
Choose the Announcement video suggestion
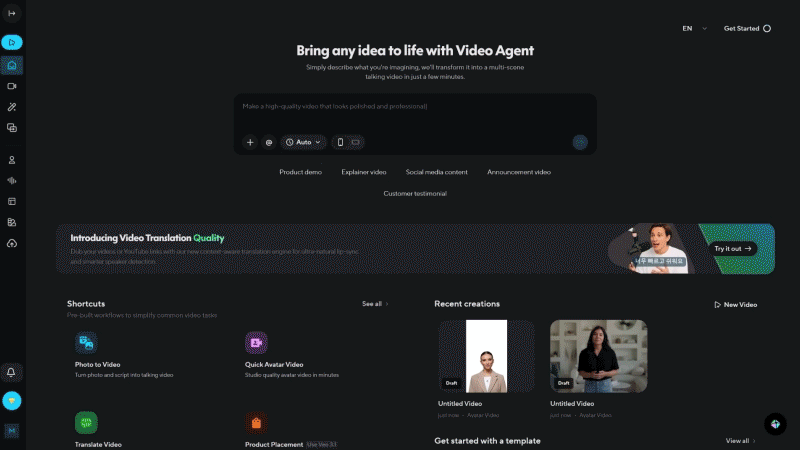pyautogui.click(x=519, y=172)
